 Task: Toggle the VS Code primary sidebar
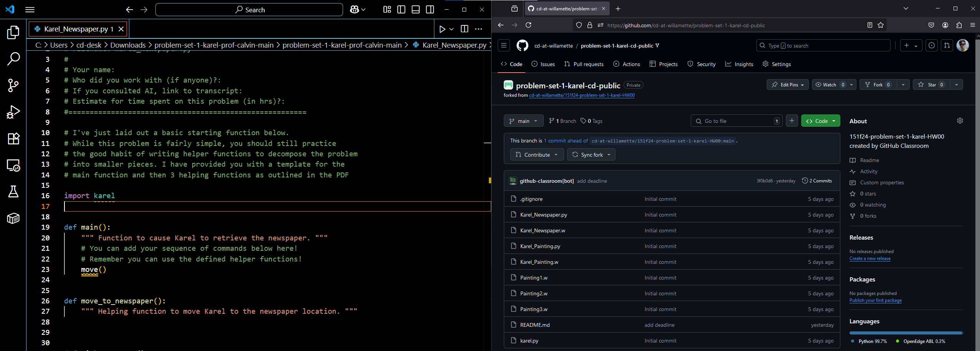pos(401,10)
